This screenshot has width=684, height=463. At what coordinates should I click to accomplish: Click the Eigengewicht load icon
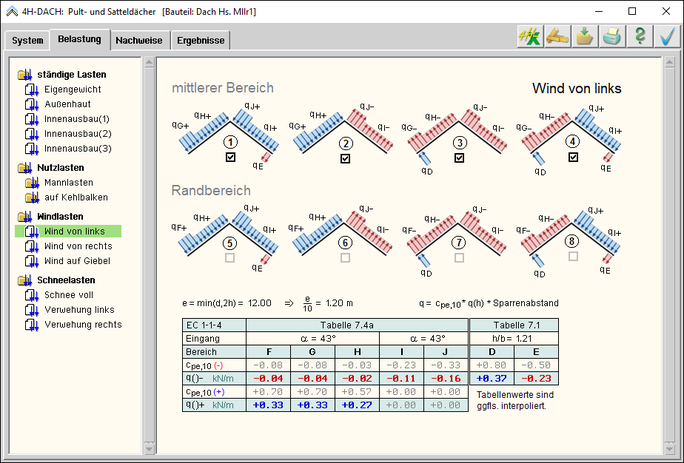[31, 89]
